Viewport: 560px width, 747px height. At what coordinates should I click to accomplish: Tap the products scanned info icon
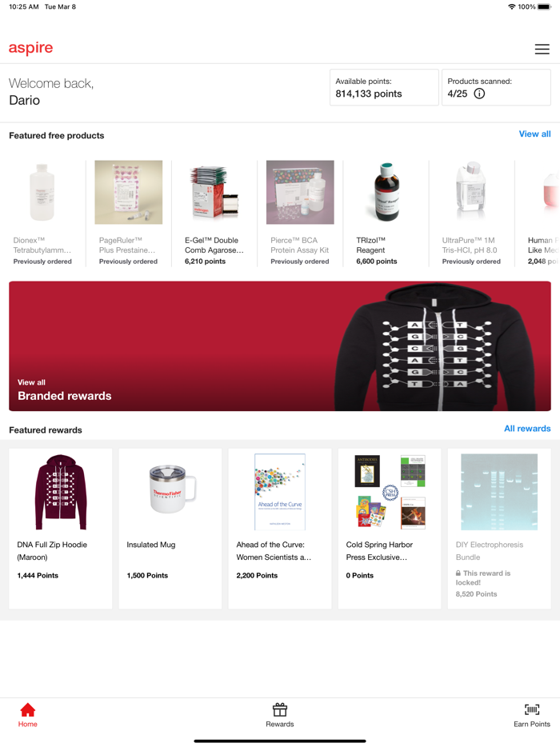point(479,94)
